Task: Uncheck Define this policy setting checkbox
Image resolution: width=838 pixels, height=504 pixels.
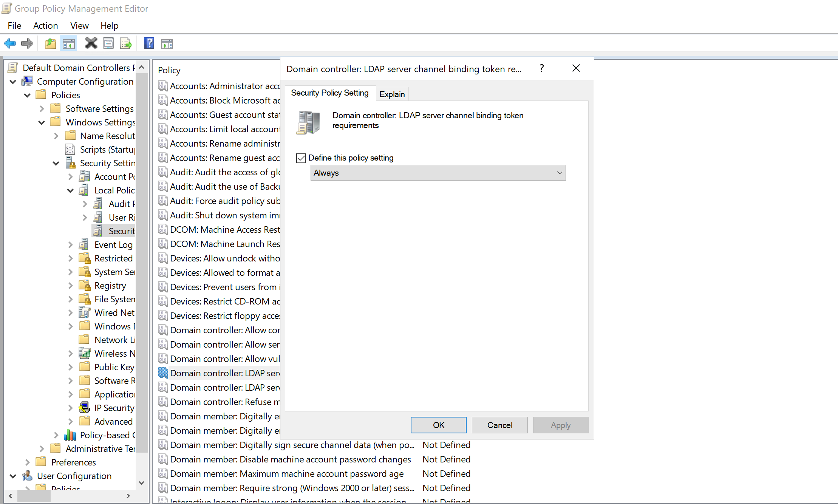Action: click(301, 158)
